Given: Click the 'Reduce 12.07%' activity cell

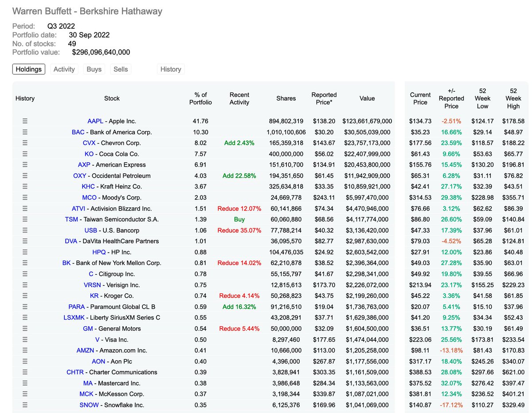Looking at the screenshot, I should click(239, 208).
